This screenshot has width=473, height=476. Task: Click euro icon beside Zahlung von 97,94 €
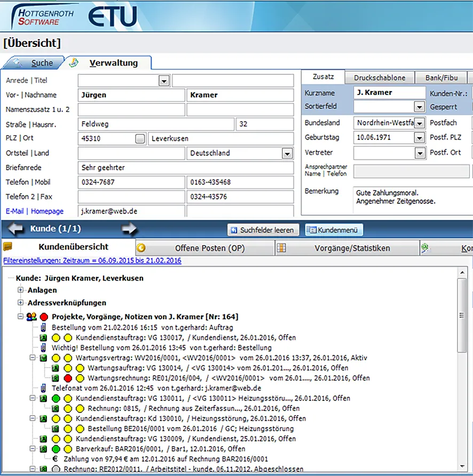pos(55,459)
